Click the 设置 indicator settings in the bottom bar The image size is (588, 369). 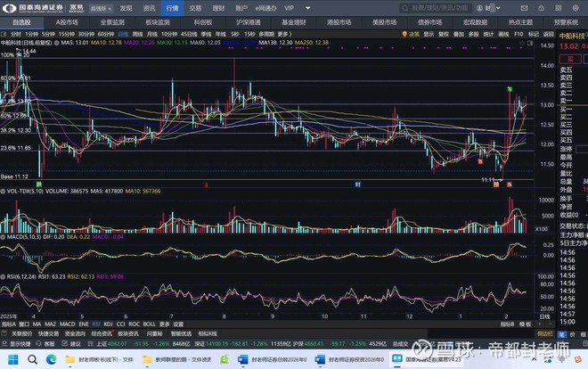tap(178, 324)
